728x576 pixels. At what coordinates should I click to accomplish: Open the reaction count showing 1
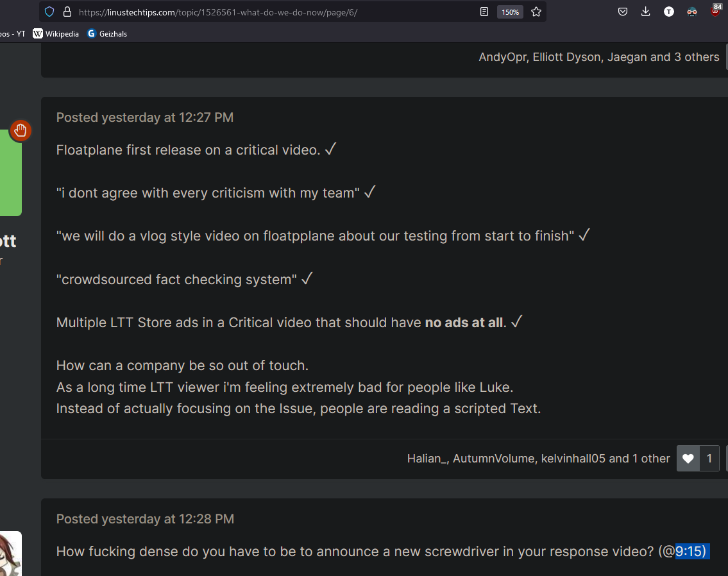pyautogui.click(x=709, y=458)
